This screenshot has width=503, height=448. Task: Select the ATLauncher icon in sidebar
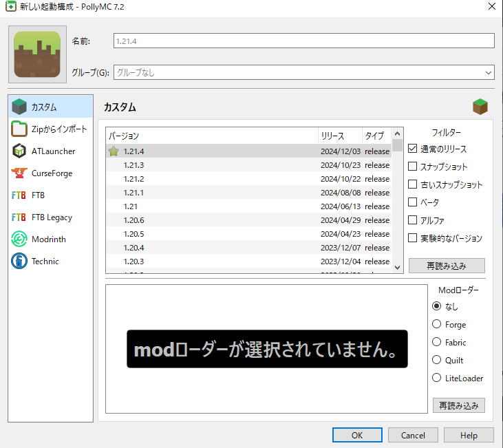point(19,151)
